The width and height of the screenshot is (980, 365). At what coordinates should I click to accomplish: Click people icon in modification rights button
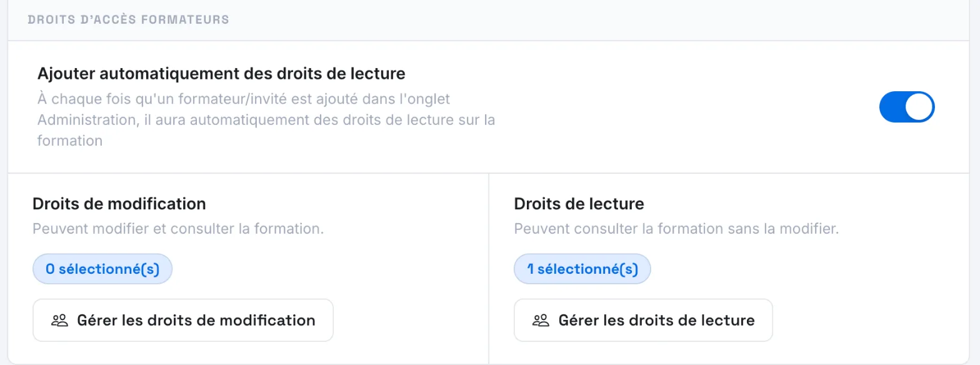click(x=59, y=321)
